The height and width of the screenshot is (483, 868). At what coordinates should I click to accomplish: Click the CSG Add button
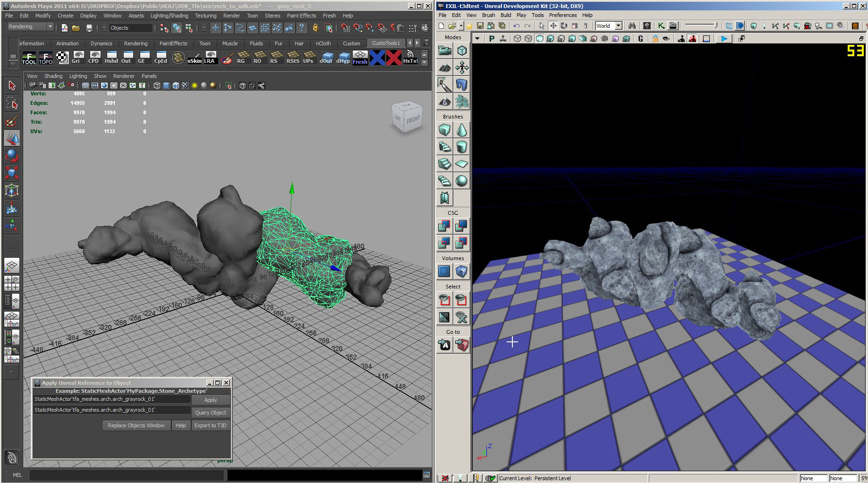[444, 226]
